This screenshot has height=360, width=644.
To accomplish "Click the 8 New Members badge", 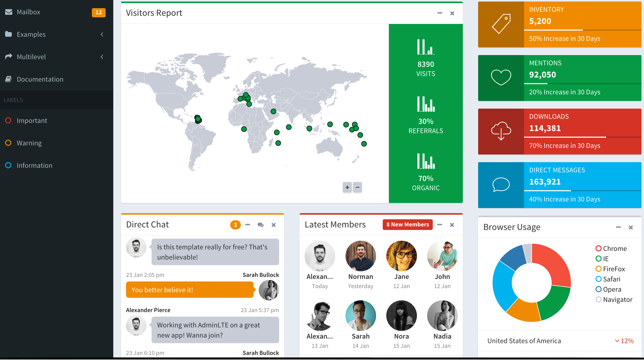I will (407, 225).
